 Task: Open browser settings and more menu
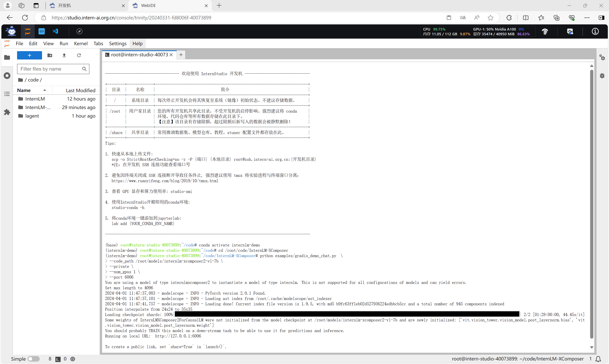pyautogui.click(x=587, y=18)
